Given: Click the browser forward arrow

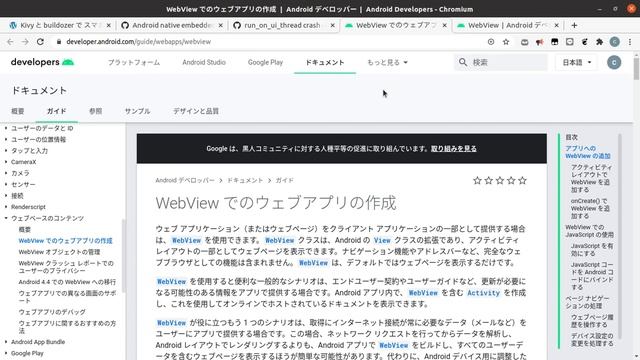Looking at the screenshot, I should [x=25, y=42].
